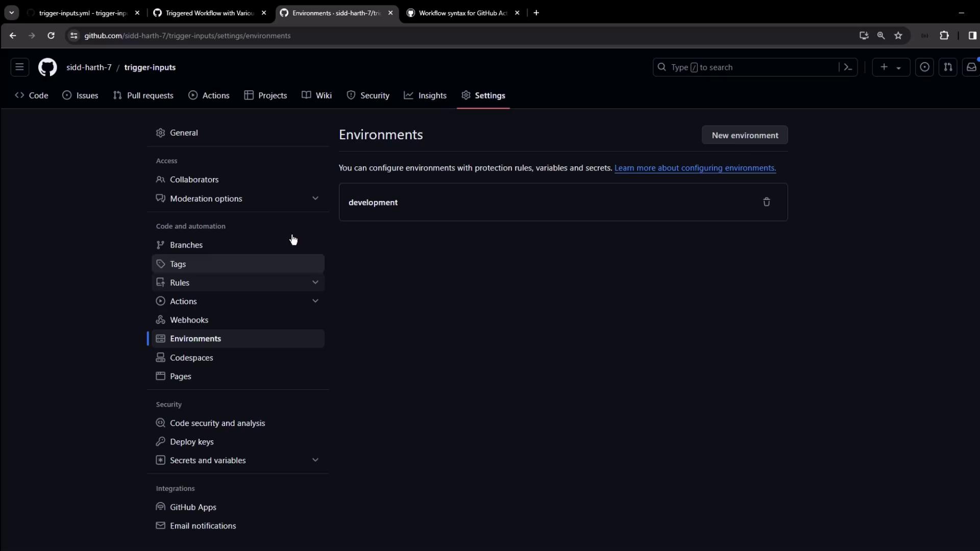The height and width of the screenshot is (551, 980).
Task: Open the create new plus dropdown
Action: point(891,67)
